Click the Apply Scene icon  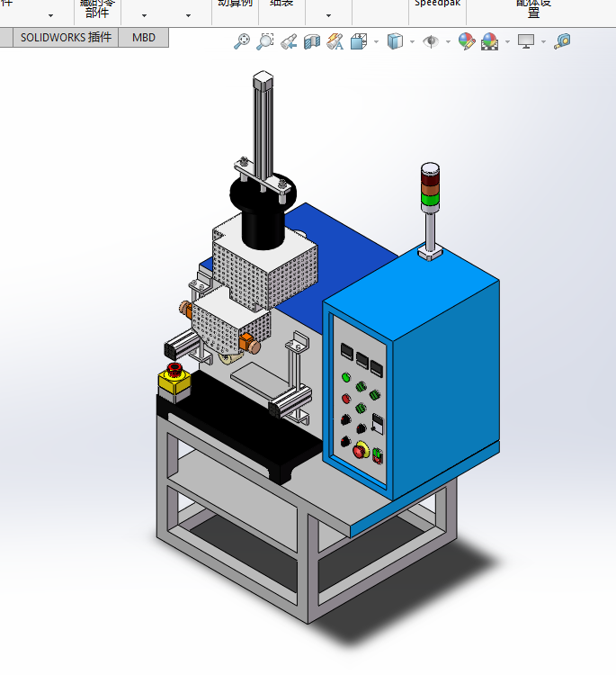[x=490, y=41]
